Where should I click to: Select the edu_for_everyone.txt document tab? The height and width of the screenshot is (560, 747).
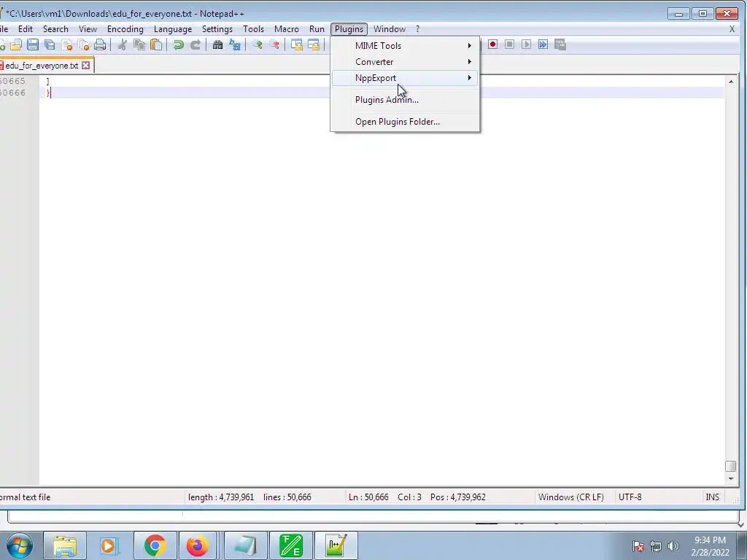(x=42, y=65)
